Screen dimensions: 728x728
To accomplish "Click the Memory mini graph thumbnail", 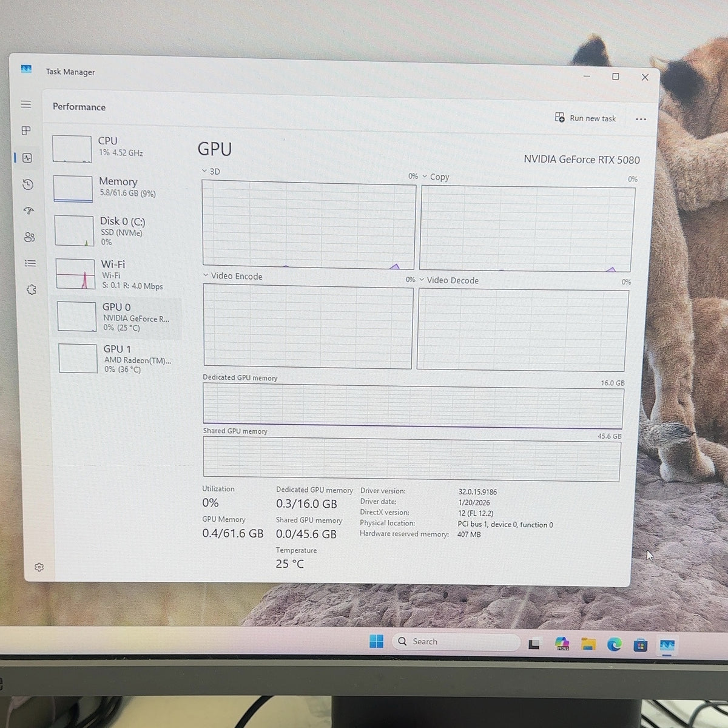I will pos(73,189).
